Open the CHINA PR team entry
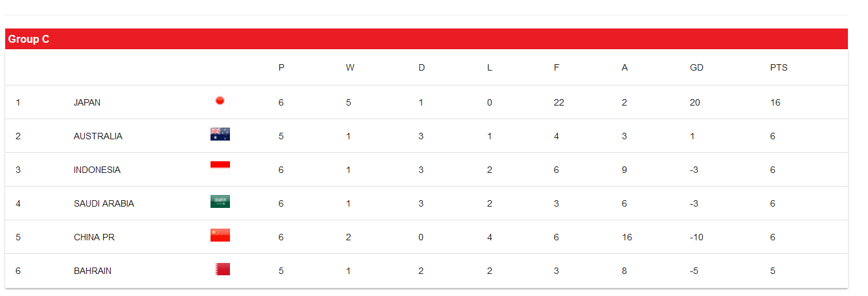 point(94,237)
